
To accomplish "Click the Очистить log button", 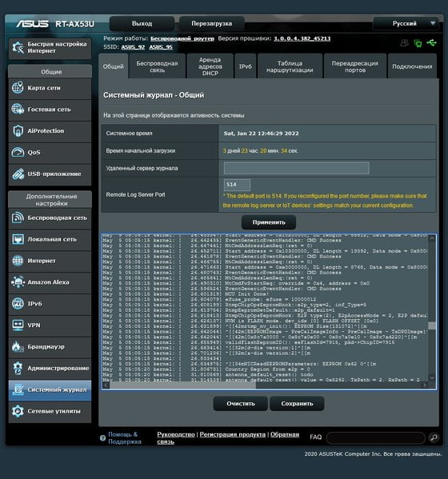I will coord(241,404).
